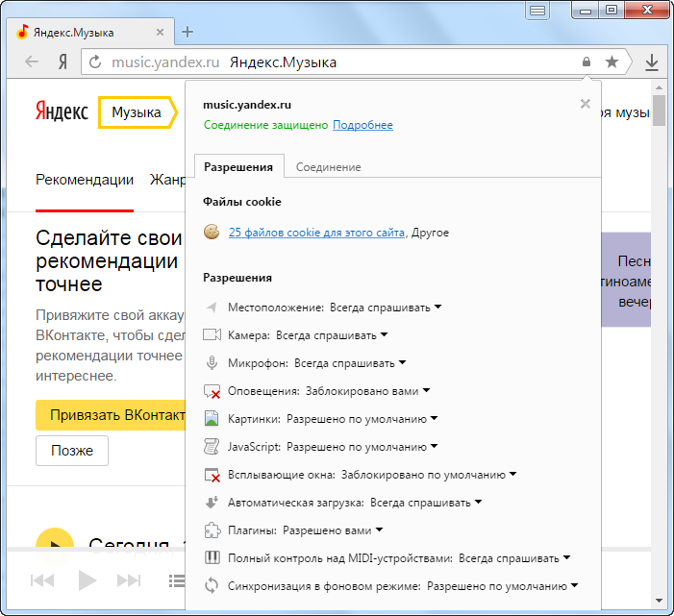Open the Картинки permission dropdown
674x616 pixels.
click(362, 419)
